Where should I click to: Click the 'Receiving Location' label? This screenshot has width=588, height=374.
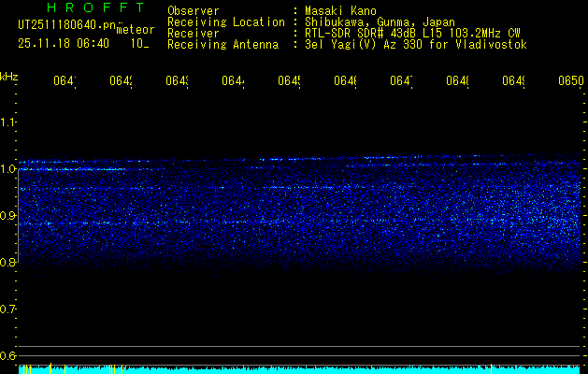pyautogui.click(x=226, y=22)
